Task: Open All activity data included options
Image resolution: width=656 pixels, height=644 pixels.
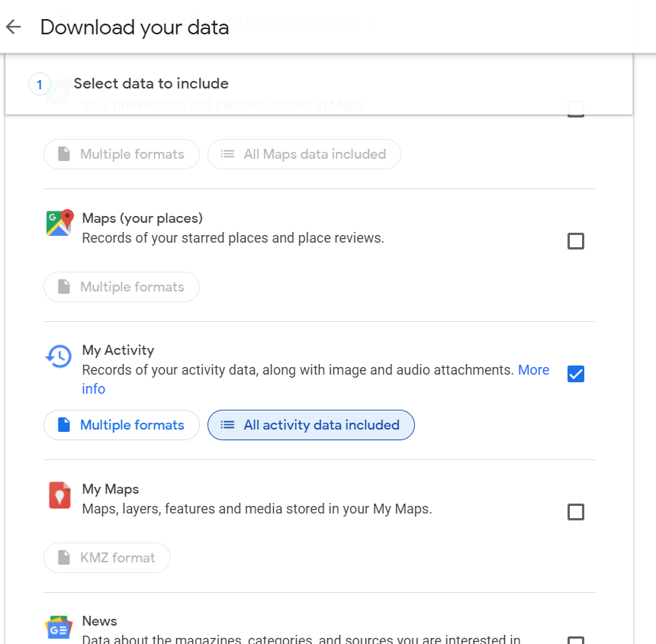Action: tap(311, 425)
